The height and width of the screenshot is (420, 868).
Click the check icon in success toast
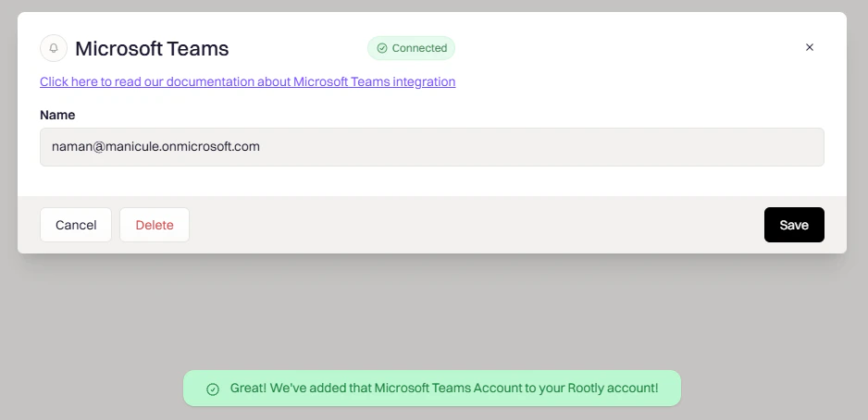pos(213,389)
